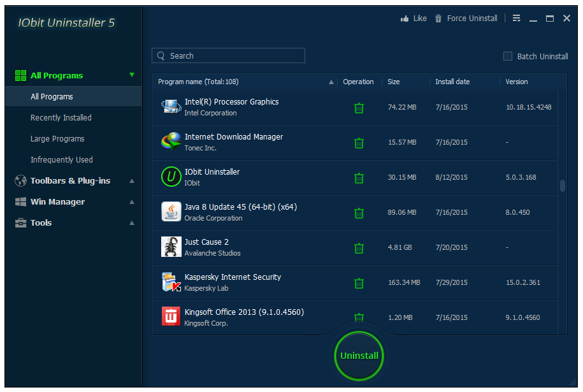Click the program list scrollbar thumb
Viewport: 583px width, 392px height.
pos(563,185)
